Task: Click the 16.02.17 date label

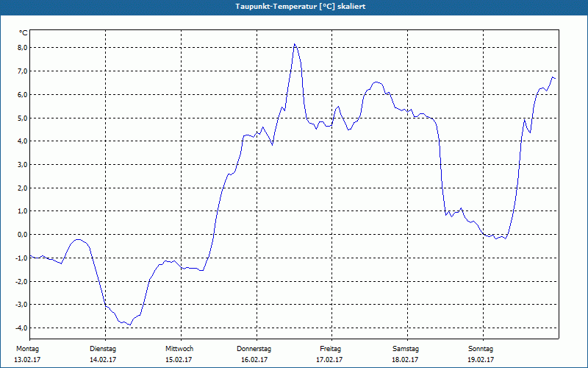Action: (254, 360)
